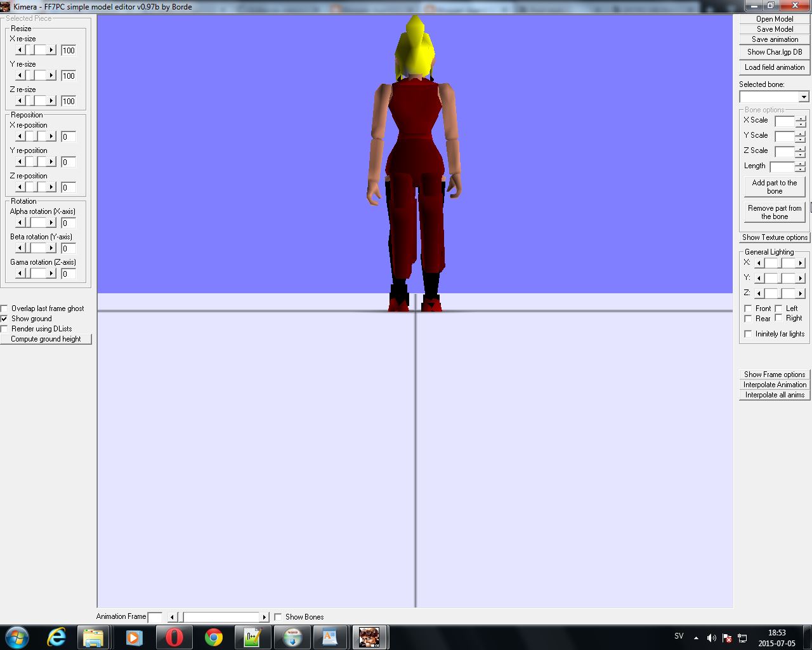812x650 pixels.
Task: Open the Windows Start menu
Action: [x=17, y=637]
